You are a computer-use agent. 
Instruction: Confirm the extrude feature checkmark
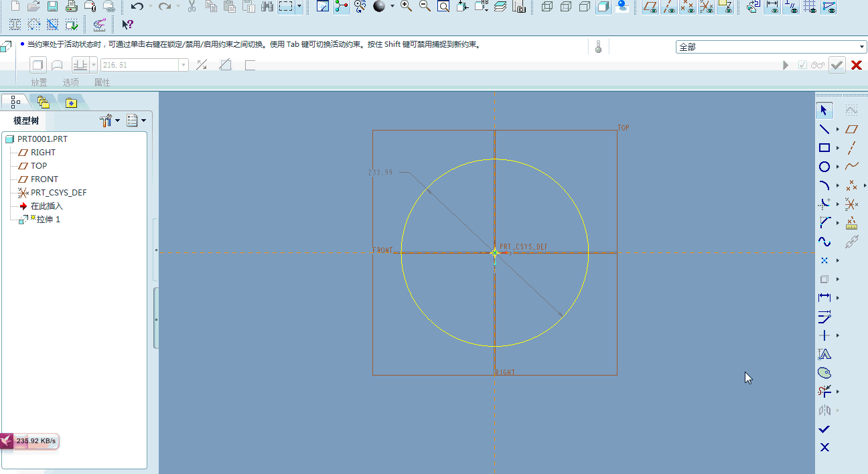(837, 65)
